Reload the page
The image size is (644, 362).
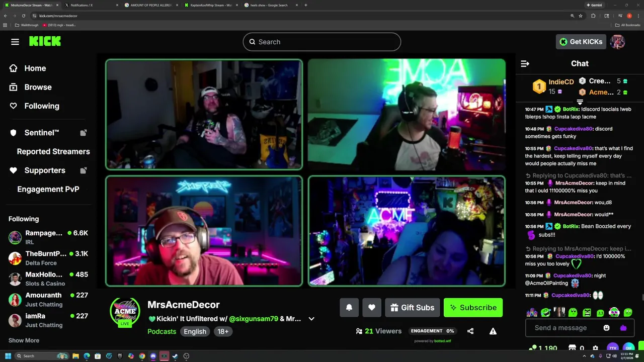coord(23,16)
